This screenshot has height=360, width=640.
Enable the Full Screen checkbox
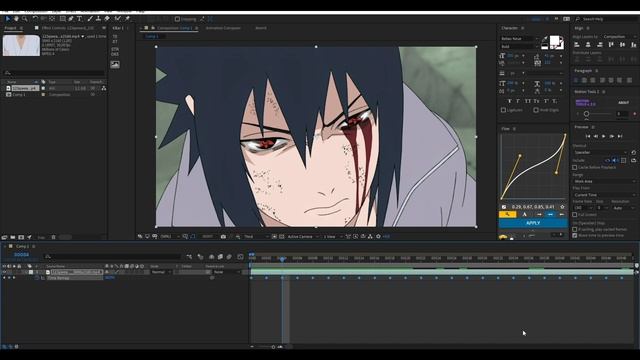click(575, 215)
